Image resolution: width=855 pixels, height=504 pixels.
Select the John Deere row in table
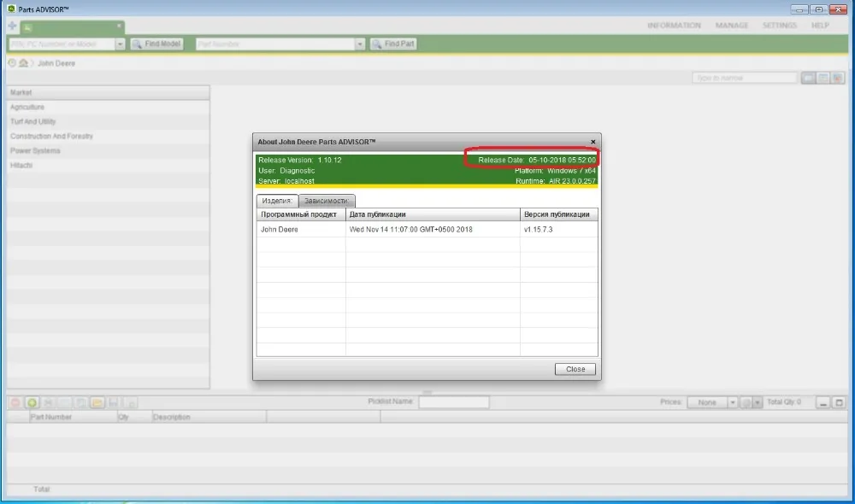427,230
